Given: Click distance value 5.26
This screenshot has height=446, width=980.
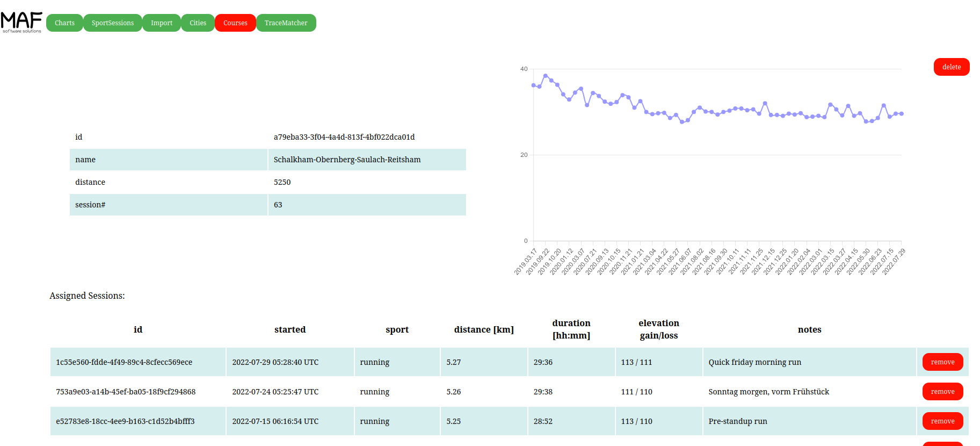Looking at the screenshot, I should [454, 392].
